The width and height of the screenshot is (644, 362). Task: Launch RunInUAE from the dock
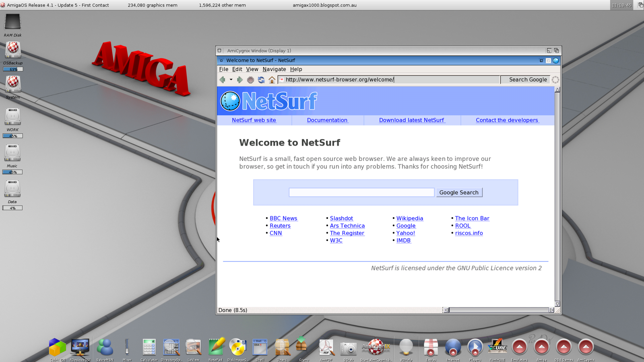pyautogui.click(x=497, y=348)
